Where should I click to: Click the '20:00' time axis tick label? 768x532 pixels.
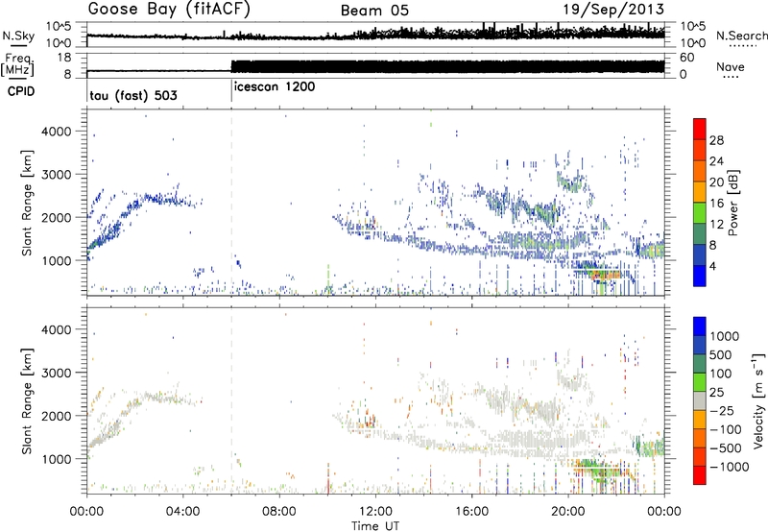click(x=568, y=512)
